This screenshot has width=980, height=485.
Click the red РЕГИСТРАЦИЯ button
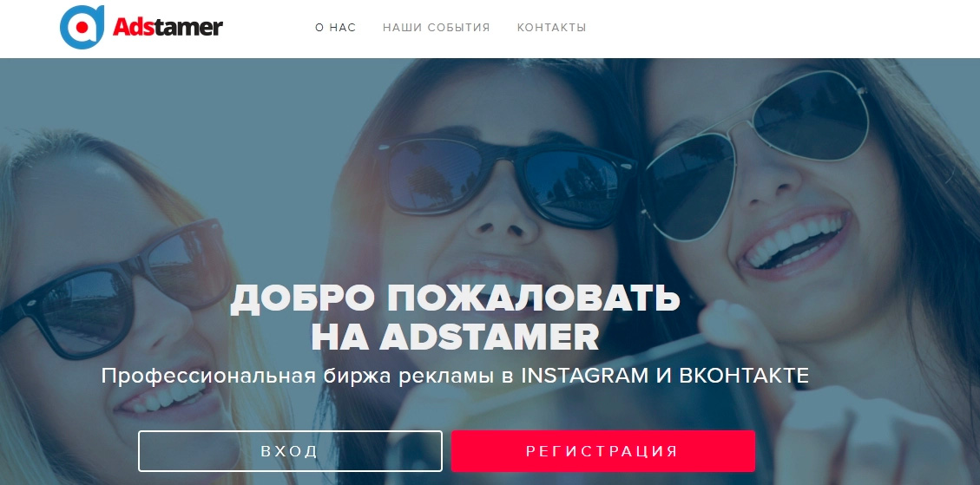pyautogui.click(x=603, y=451)
